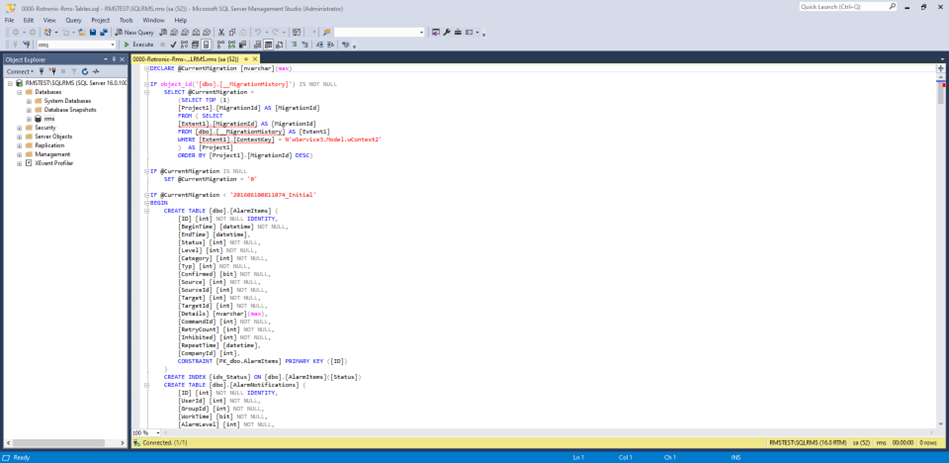Open the Edit menu

(28, 20)
